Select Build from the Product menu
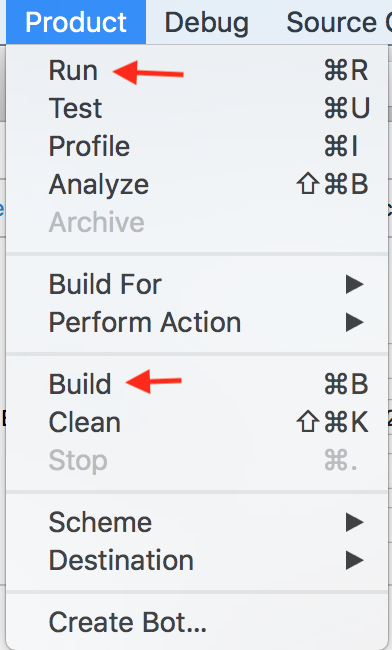The image size is (392, 650). (x=197, y=384)
